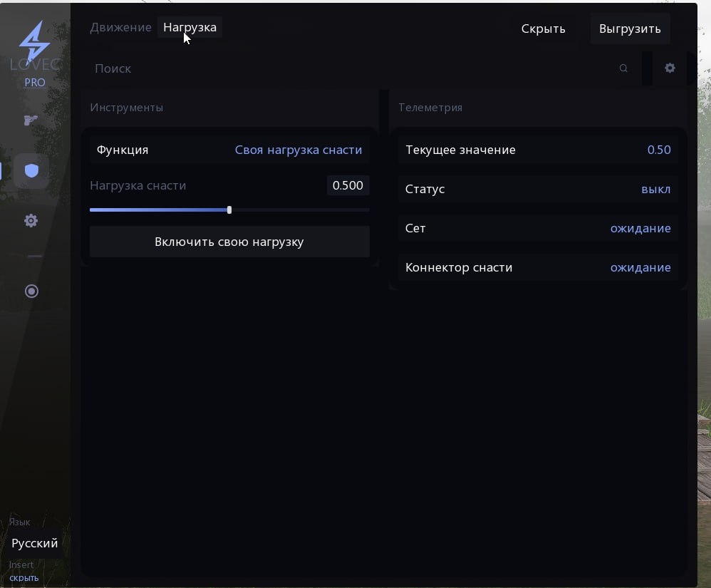Click the Сет ожидание value
Screen dimensions: 711x588
tap(640, 229)
